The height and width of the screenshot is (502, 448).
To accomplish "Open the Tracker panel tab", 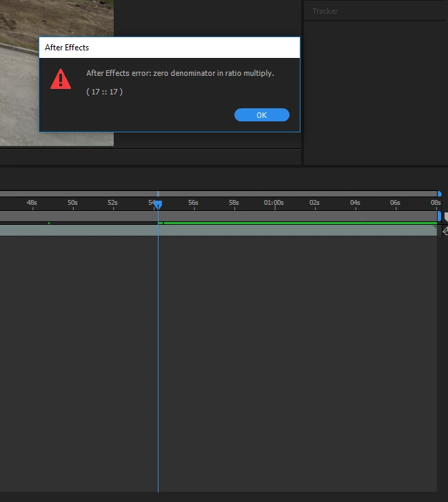I will point(325,11).
